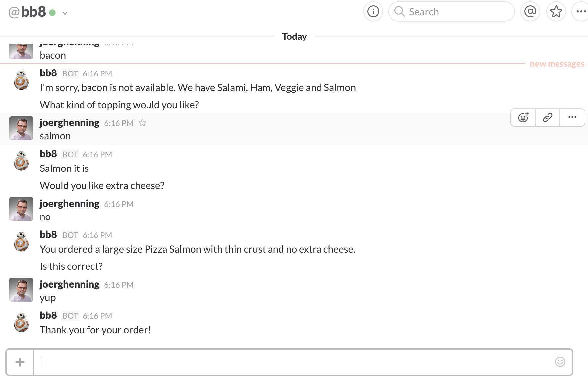Screen dimensions: 588x384
Task: Open joerghenning avatar on the yup message
Action: pos(21,290)
